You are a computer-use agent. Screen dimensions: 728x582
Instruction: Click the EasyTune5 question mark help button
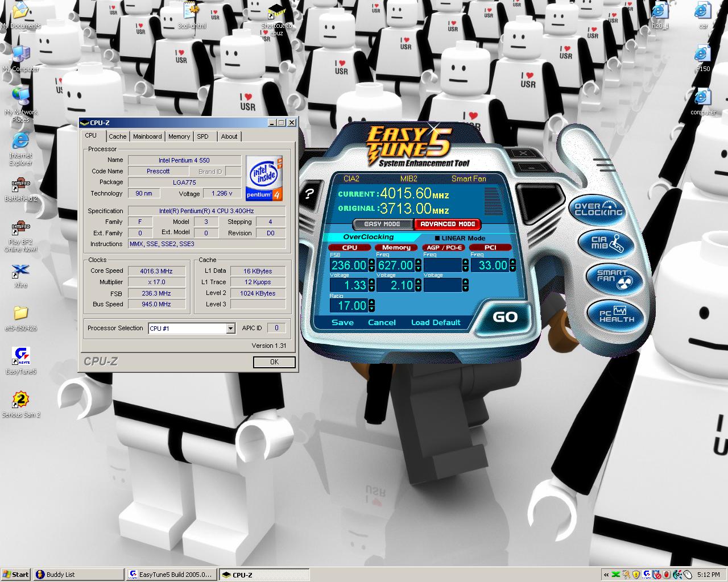coord(309,194)
